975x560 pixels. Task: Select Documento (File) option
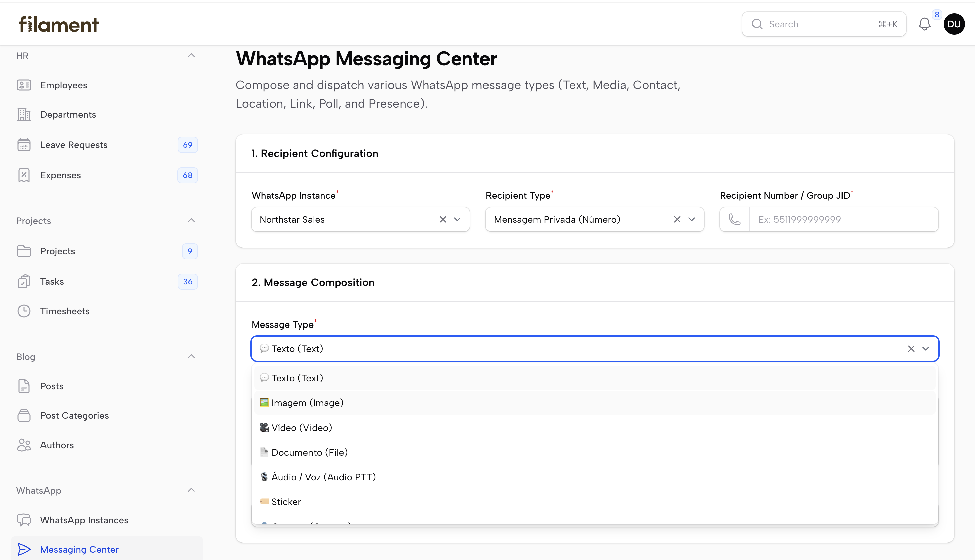(595, 452)
